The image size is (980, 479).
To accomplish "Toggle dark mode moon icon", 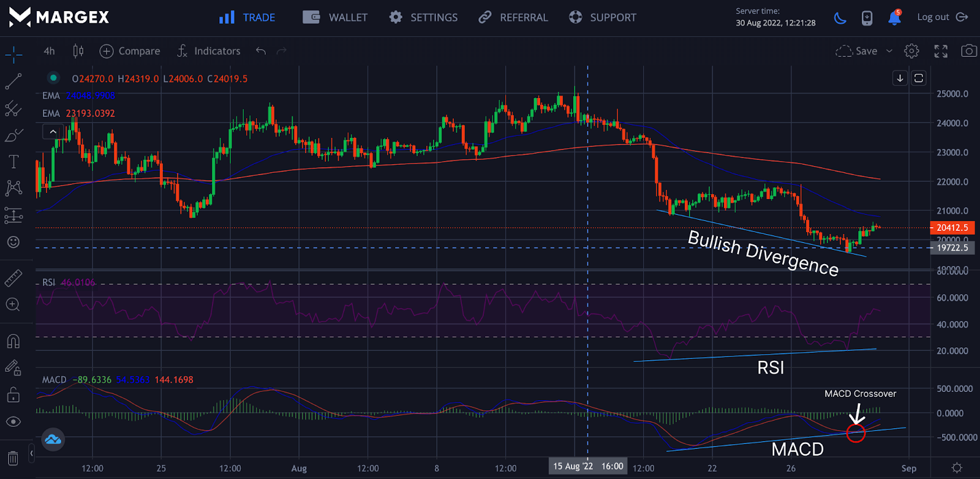I will tap(840, 18).
